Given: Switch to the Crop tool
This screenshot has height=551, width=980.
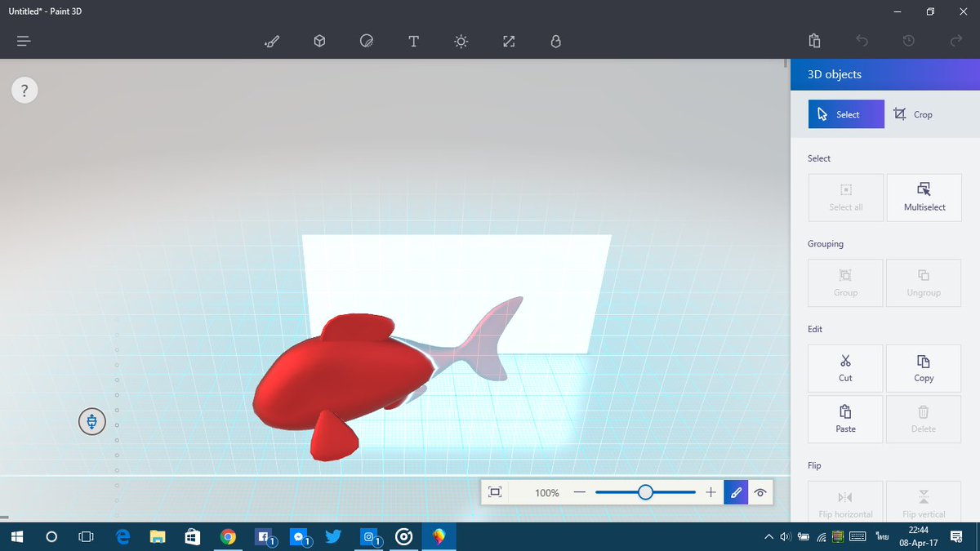Looking at the screenshot, I should (x=913, y=114).
